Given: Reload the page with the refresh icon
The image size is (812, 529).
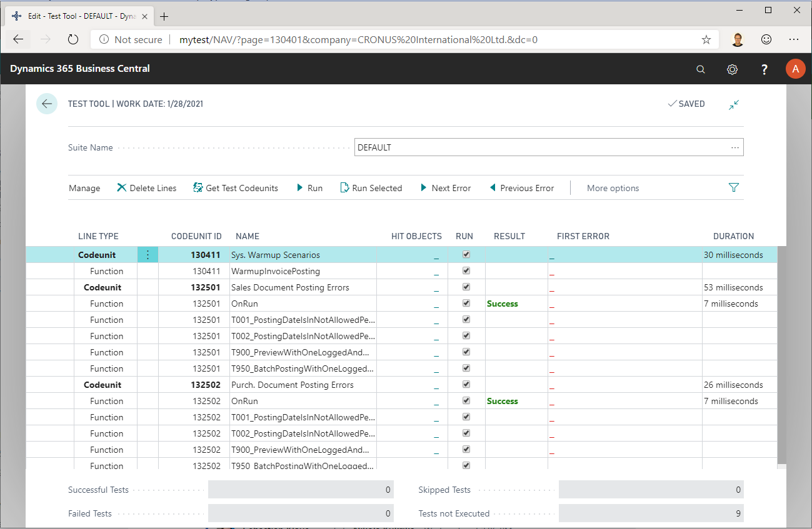Looking at the screenshot, I should [73, 39].
